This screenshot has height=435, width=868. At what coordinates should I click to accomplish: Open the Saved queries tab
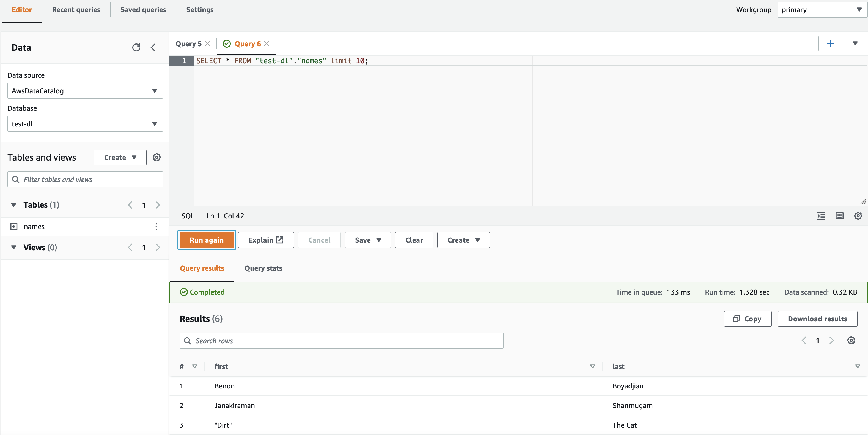[143, 10]
